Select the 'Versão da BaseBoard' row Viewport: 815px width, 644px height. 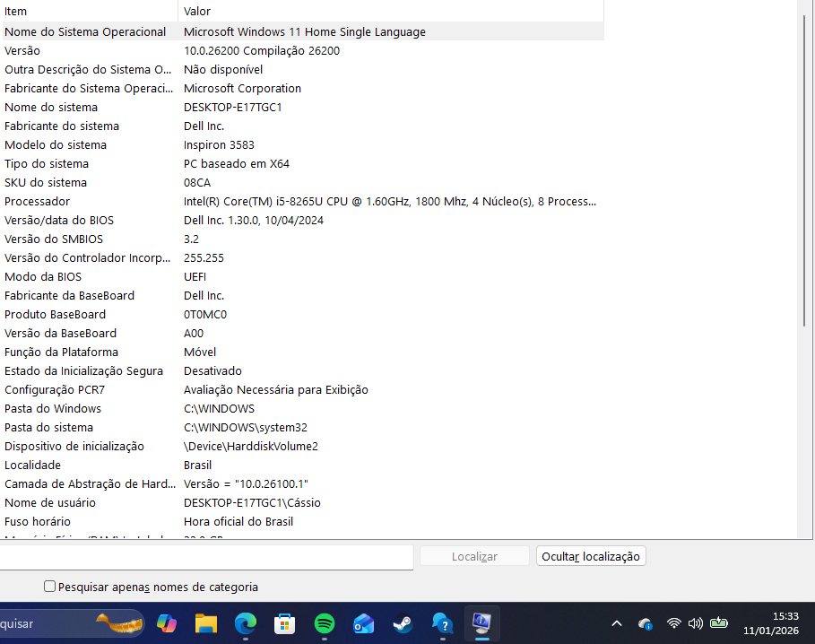pyautogui.click(x=303, y=333)
